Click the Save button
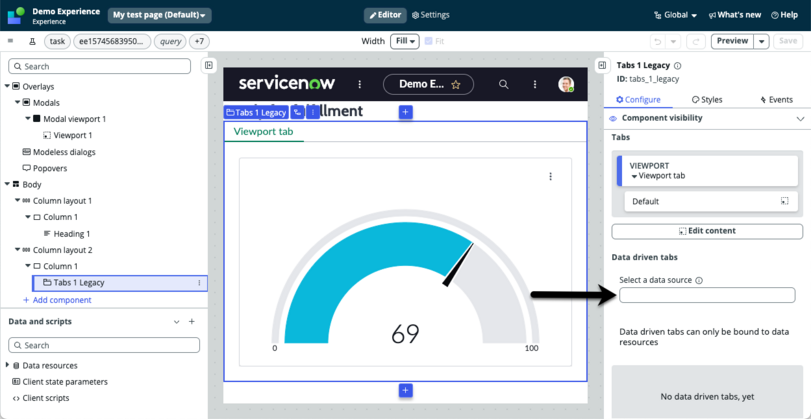Image resolution: width=811 pixels, height=419 pixels. click(x=788, y=41)
